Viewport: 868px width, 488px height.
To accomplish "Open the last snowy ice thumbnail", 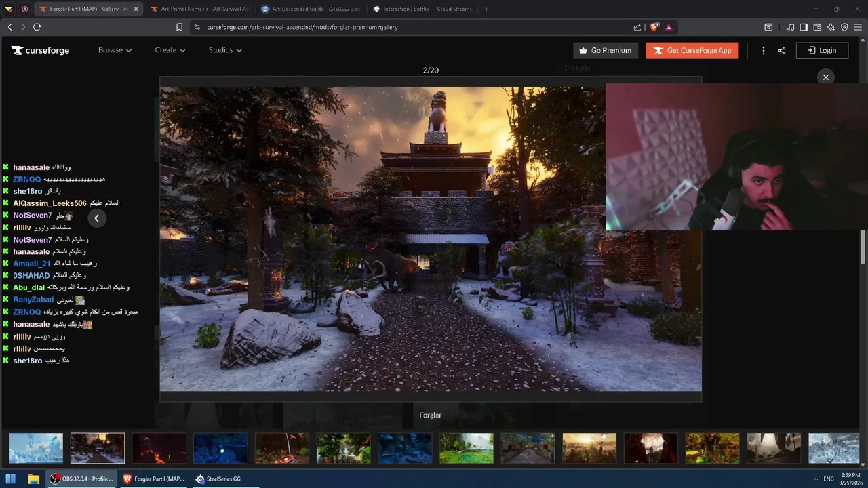I will tap(835, 448).
